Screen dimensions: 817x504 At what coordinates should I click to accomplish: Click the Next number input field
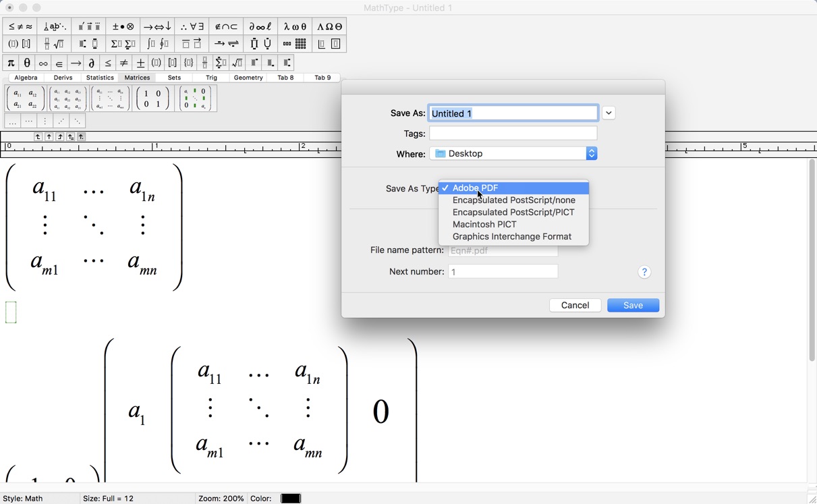tap(503, 271)
